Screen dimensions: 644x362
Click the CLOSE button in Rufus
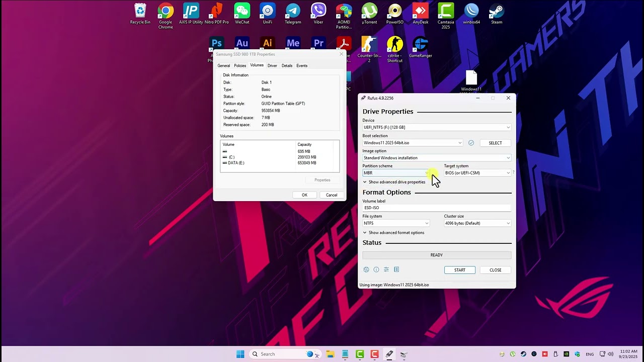tap(496, 270)
